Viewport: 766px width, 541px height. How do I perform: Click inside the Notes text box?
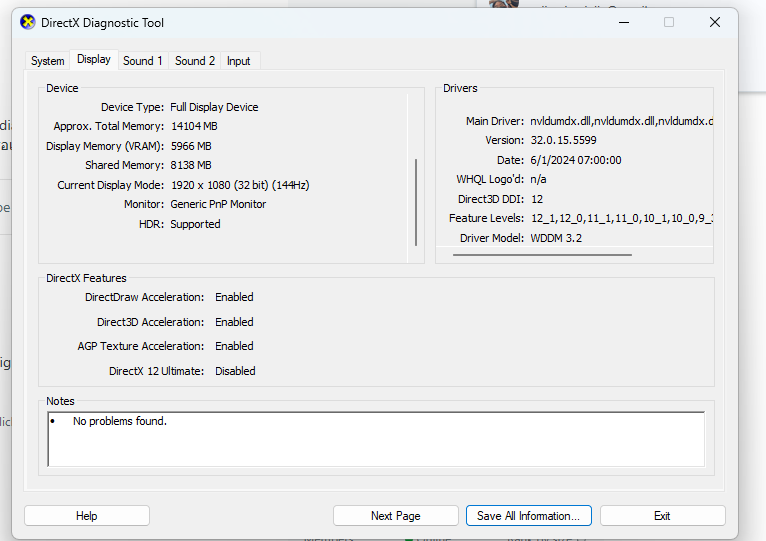[x=376, y=439]
